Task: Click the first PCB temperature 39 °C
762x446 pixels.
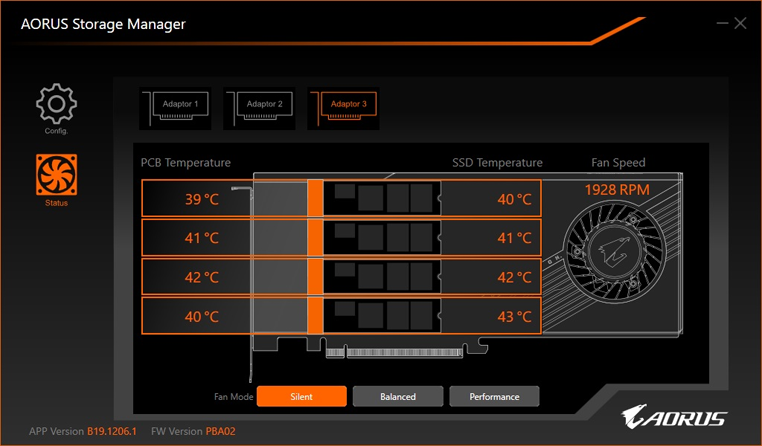Action: (x=201, y=199)
